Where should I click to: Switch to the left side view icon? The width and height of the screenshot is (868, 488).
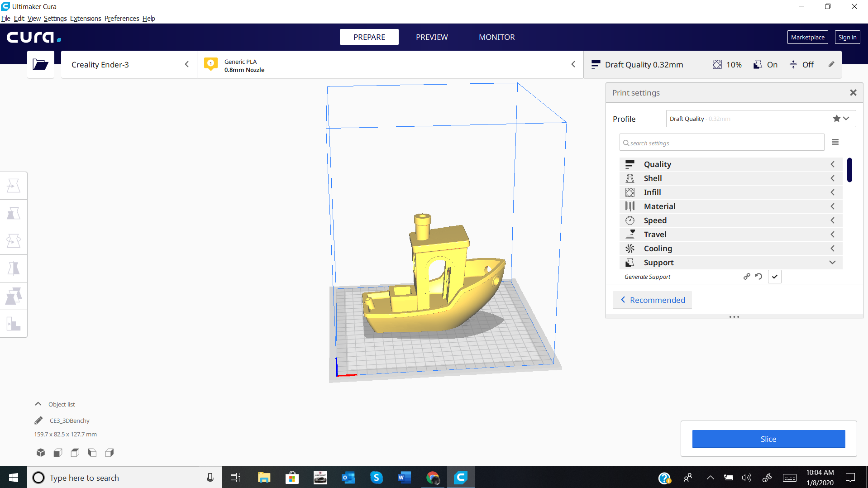tap(92, 452)
